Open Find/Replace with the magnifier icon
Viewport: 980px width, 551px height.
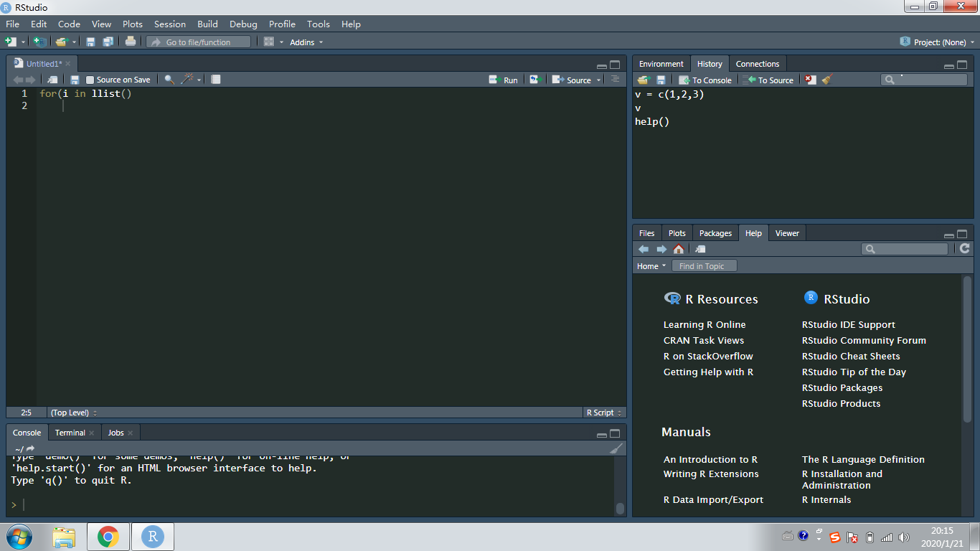pos(169,80)
